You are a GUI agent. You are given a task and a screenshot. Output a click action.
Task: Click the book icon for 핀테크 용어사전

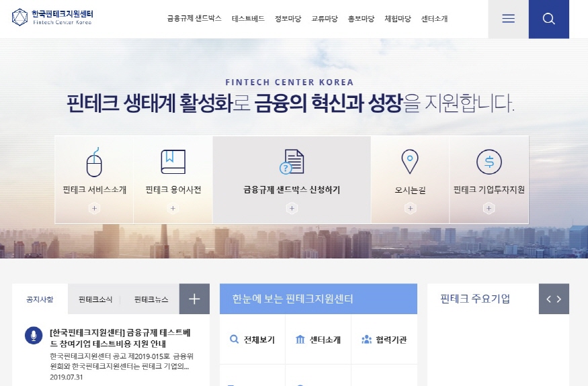[173, 162]
